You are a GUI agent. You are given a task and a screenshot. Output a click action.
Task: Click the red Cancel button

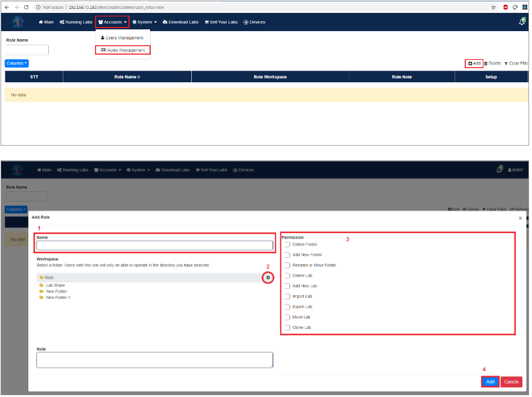click(x=511, y=382)
